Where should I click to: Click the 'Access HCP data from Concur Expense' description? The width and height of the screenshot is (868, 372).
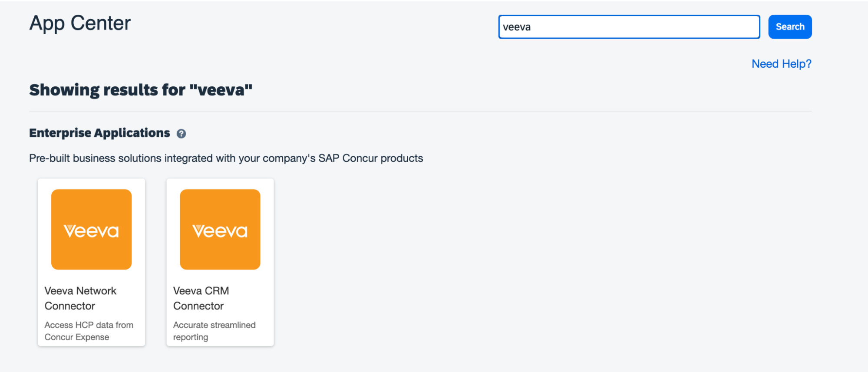pyautogui.click(x=89, y=331)
